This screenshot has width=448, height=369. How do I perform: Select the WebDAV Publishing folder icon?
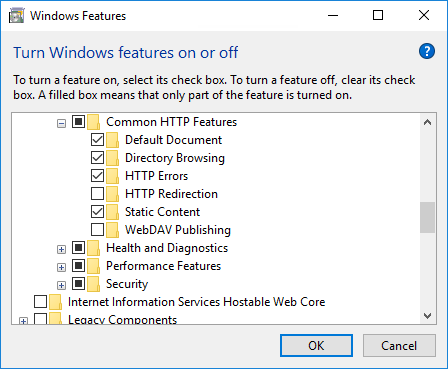point(113,230)
